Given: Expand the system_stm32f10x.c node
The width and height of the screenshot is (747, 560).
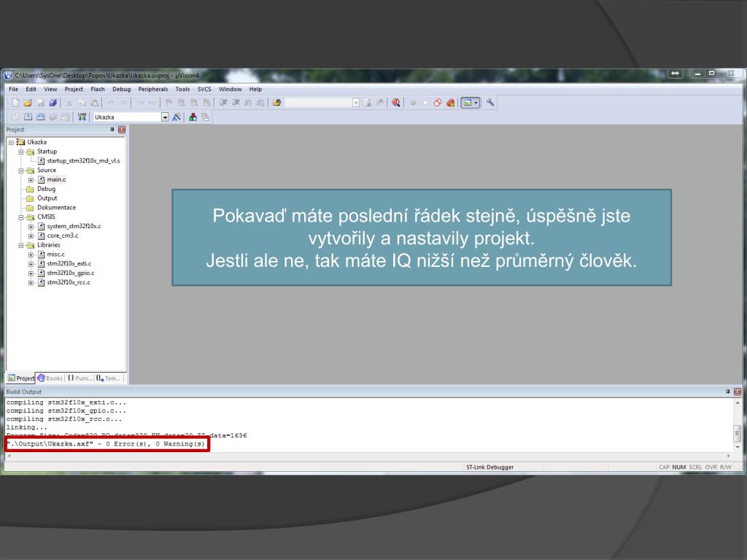Looking at the screenshot, I should point(31,227).
